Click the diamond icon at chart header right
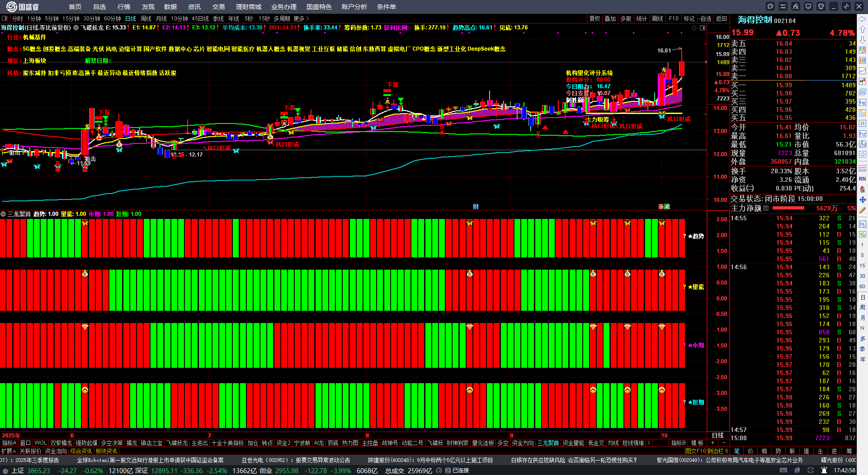The width and height of the screenshot is (868, 475). point(694,28)
